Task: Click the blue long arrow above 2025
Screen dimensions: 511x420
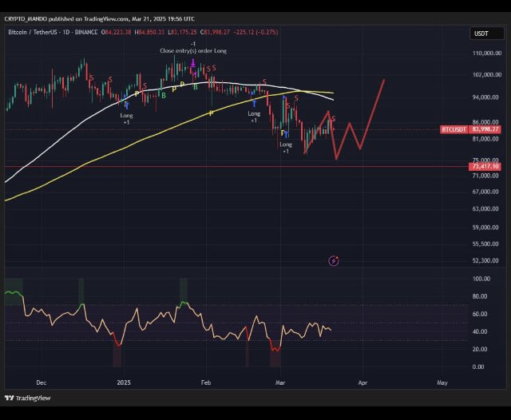Action: 127,105
